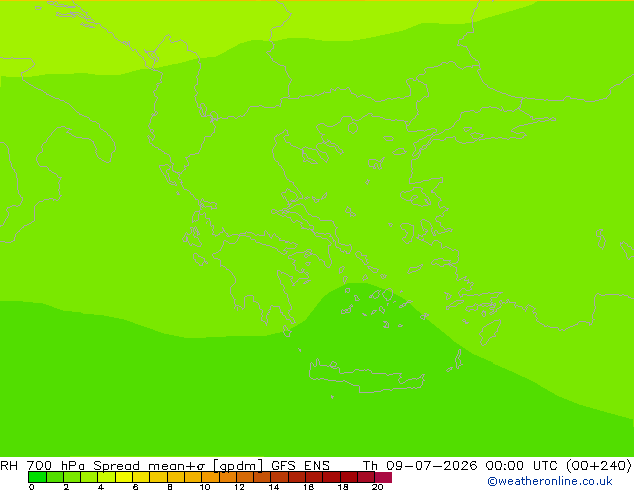Image resolution: width=634 pixels, height=490 pixels.
Task: Choose the legend swatch starting at label 2
Action: pos(72,477)
